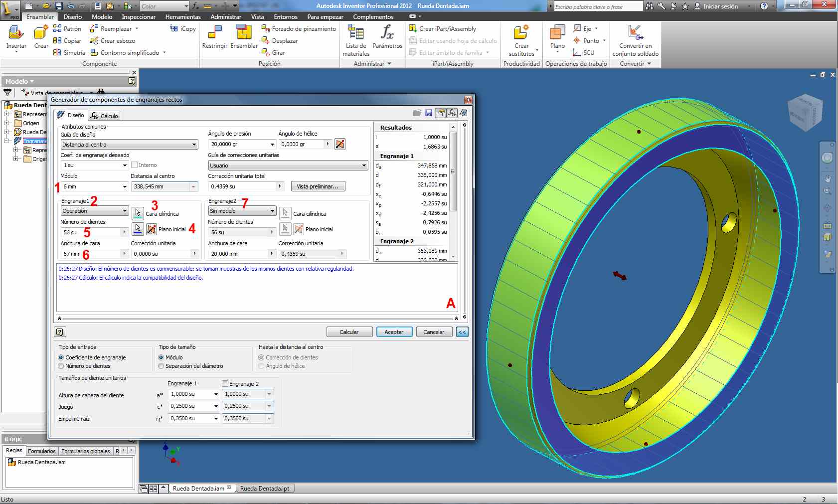Open the Formularios iLogic tab
Viewport: 838px width, 504px height.
pos(42,451)
